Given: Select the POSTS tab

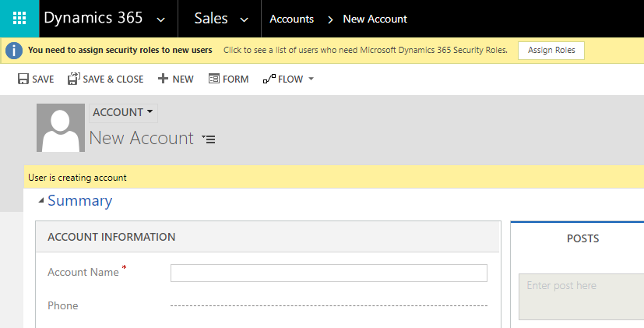Looking at the screenshot, I should [x=582, y=239].
